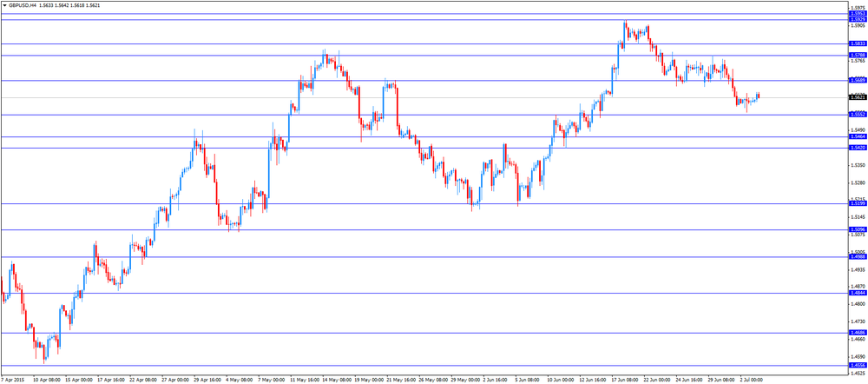Screen dimensions: 868x384
Task: Click the 27 Apr 00:00 time label
Action: 176,381
